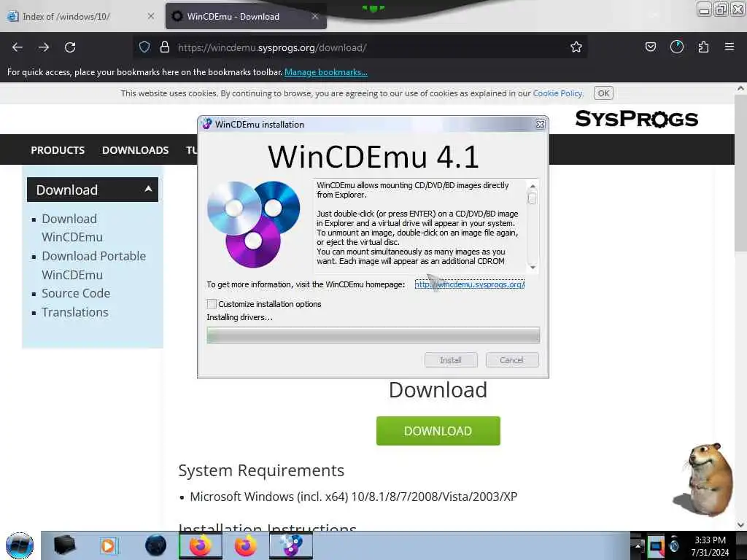Show hidden system tray icons
Viewport: 747px width, 560px height.
pyautogui.click(x=638, y=545)
